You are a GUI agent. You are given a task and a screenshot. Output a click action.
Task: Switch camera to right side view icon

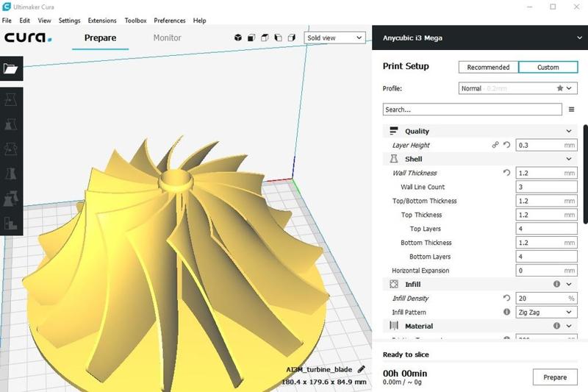292,38
